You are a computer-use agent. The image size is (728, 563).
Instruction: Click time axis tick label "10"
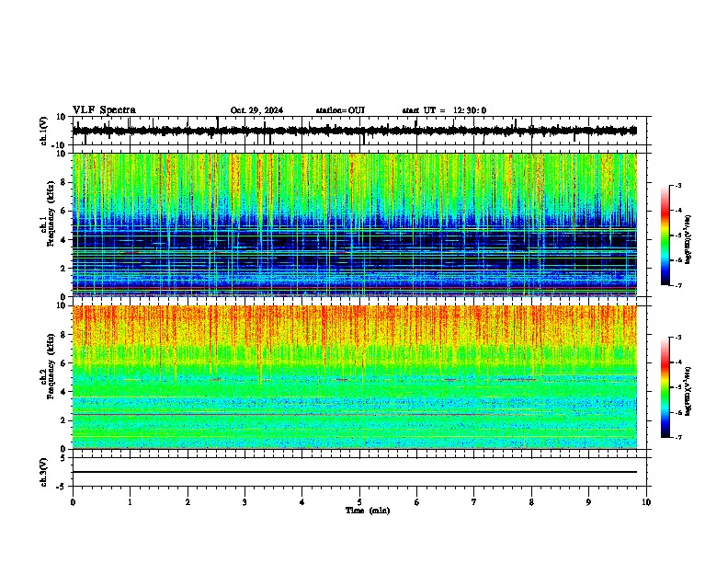point(646,502)
